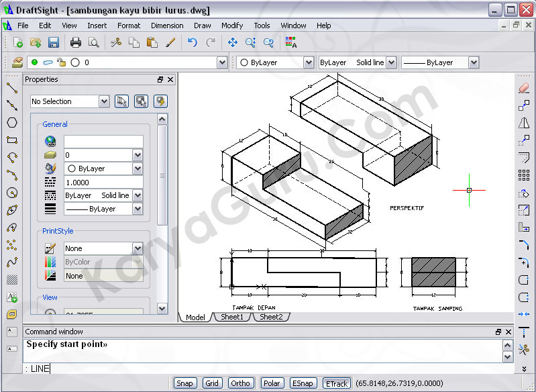536x392 pixels.
Task: Toggle Snap in status bar
Action: point(184,383)
